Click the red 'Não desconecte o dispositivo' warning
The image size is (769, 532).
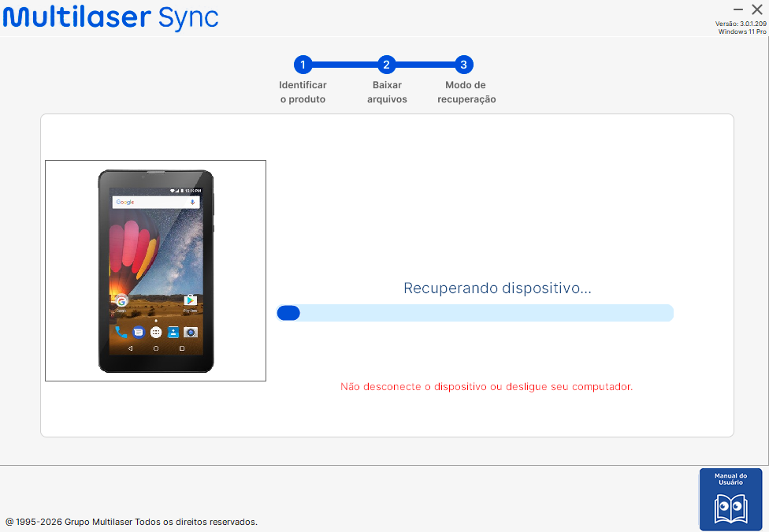[x=486, y=387]
